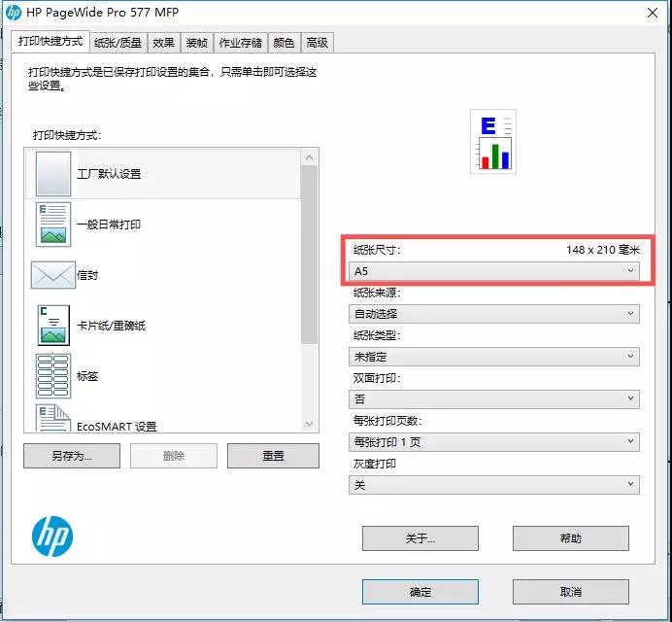
Task: Click the shortcut list scrollbar thumb
Action: pos(310,255)
